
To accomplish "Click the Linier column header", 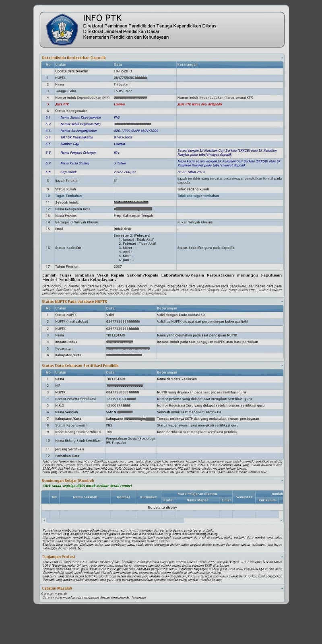I will tap(226, 500).
